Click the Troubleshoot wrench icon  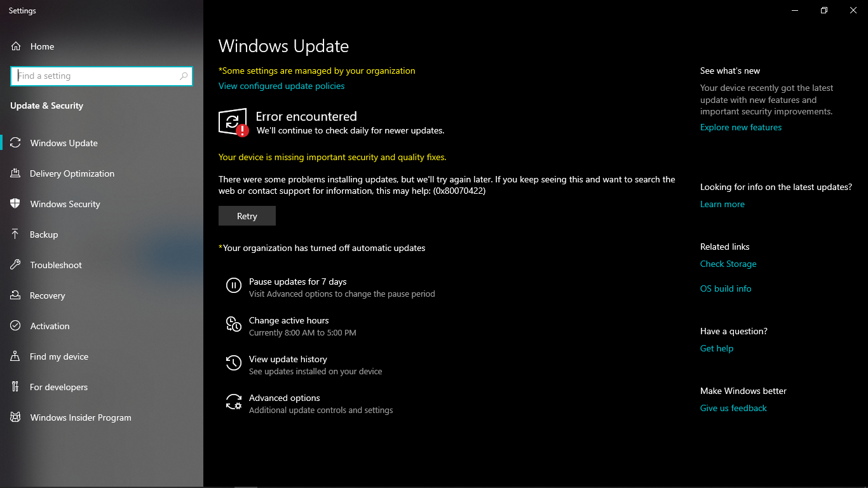(x=16, y=265)
